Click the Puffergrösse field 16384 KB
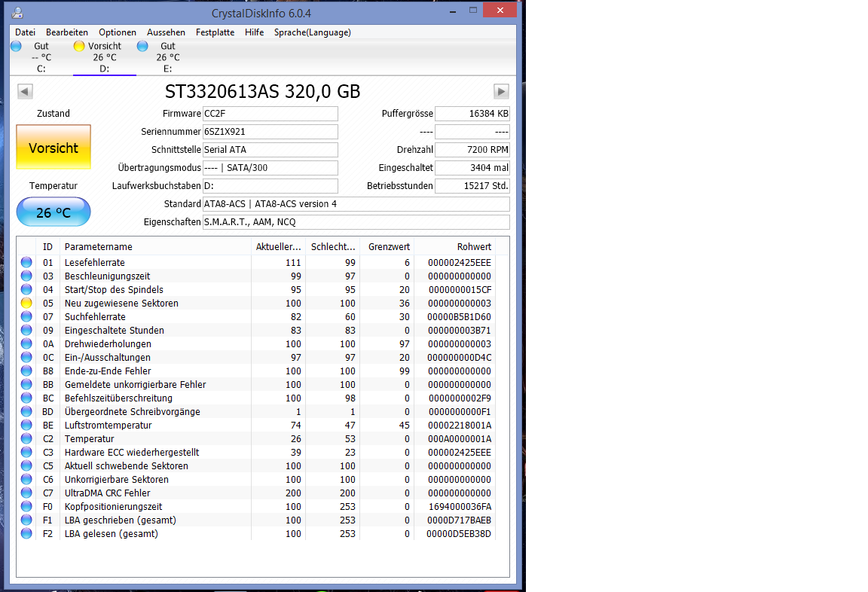Screen dimensions: 868x592 point(472,114)
